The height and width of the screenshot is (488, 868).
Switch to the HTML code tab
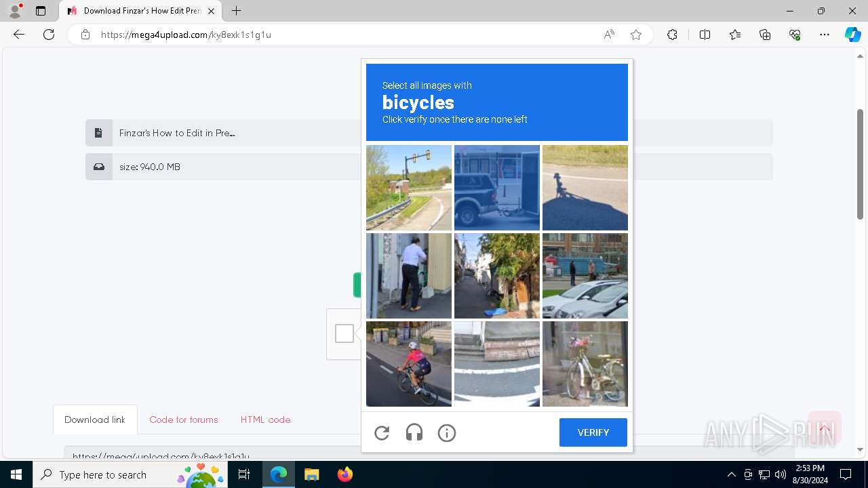pos(265,420)
